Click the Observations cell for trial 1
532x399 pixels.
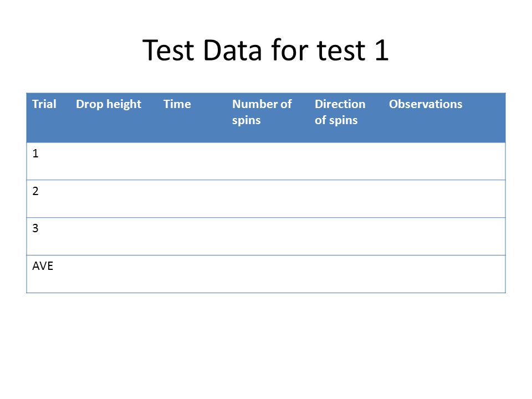(444, 161)
